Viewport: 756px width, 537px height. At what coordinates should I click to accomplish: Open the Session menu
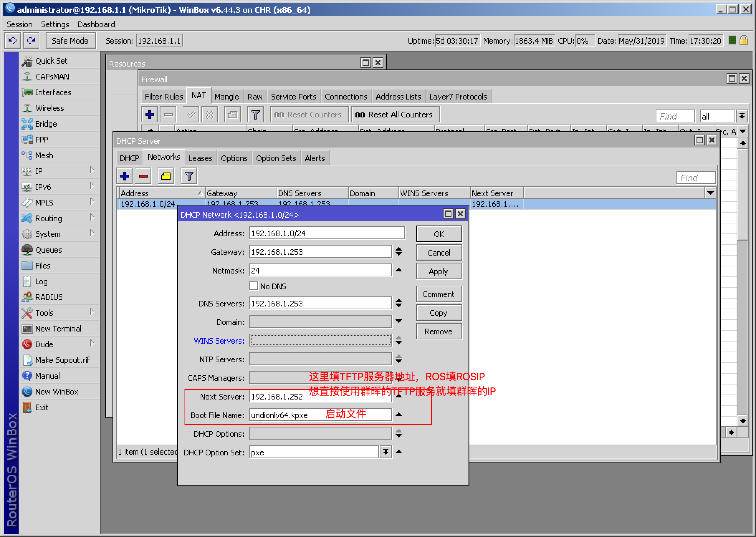(20, 24)
